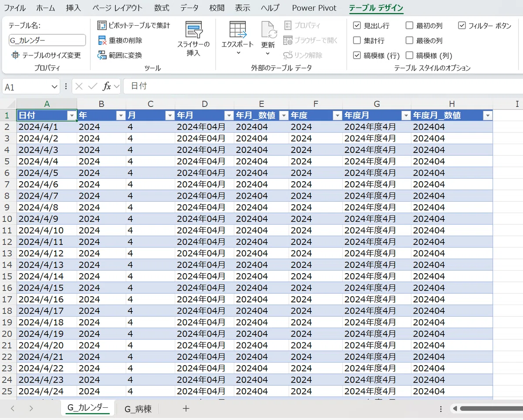Viewport: 523px width, 420px height.
Task: Enable the 集計行 total row checkbox
Action: (357, 41)
